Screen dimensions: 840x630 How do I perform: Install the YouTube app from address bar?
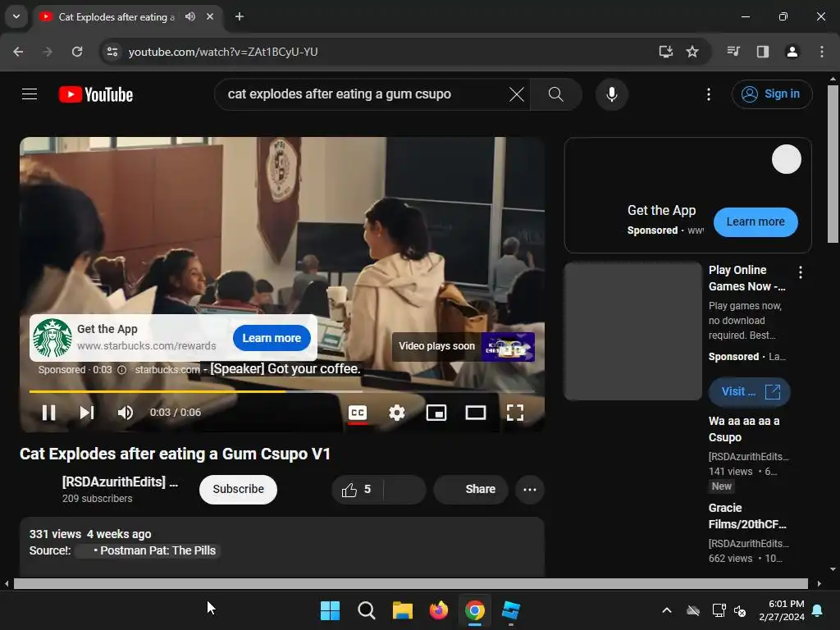tap(666, 52)
